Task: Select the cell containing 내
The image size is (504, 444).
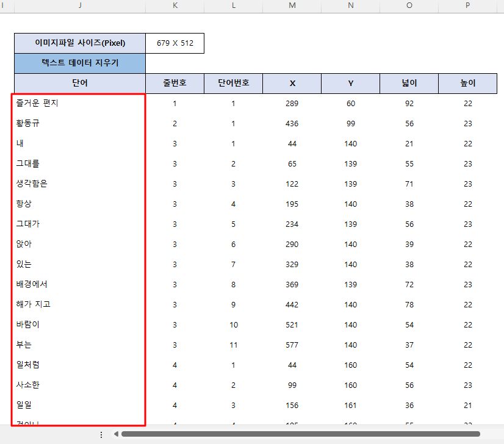Action: point(80,143)
